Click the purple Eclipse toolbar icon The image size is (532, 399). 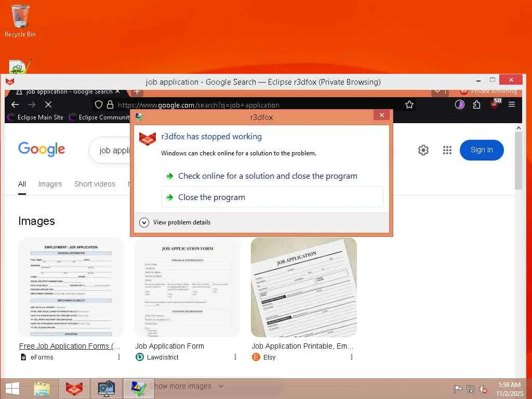459,104
